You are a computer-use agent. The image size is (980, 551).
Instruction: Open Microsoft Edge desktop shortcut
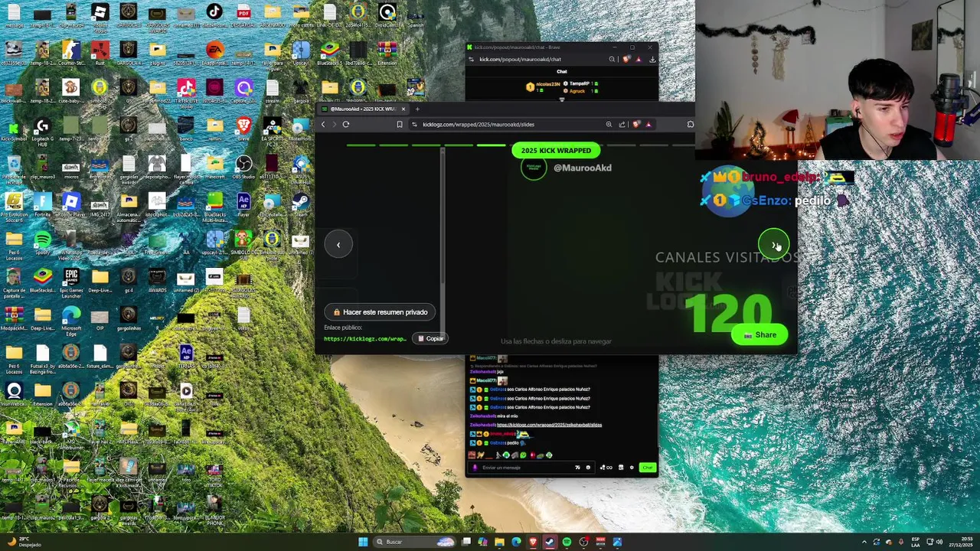tap(71, 318)
